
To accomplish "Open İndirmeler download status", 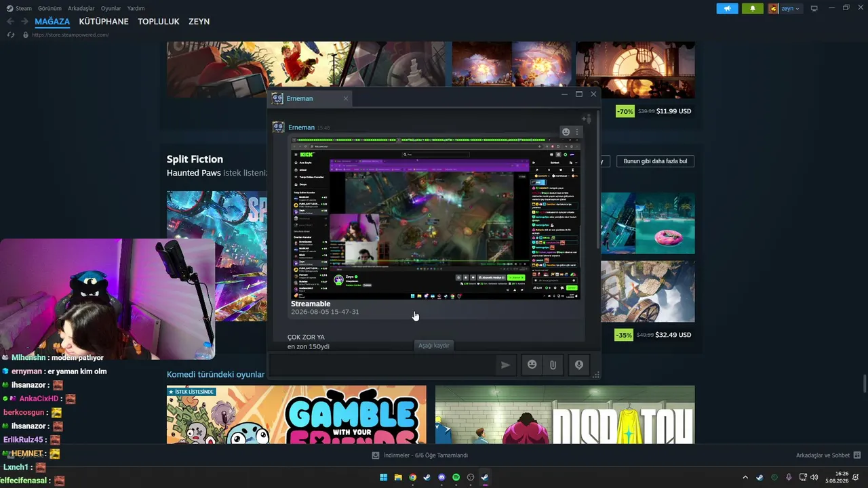I will (x=420, y=455).
